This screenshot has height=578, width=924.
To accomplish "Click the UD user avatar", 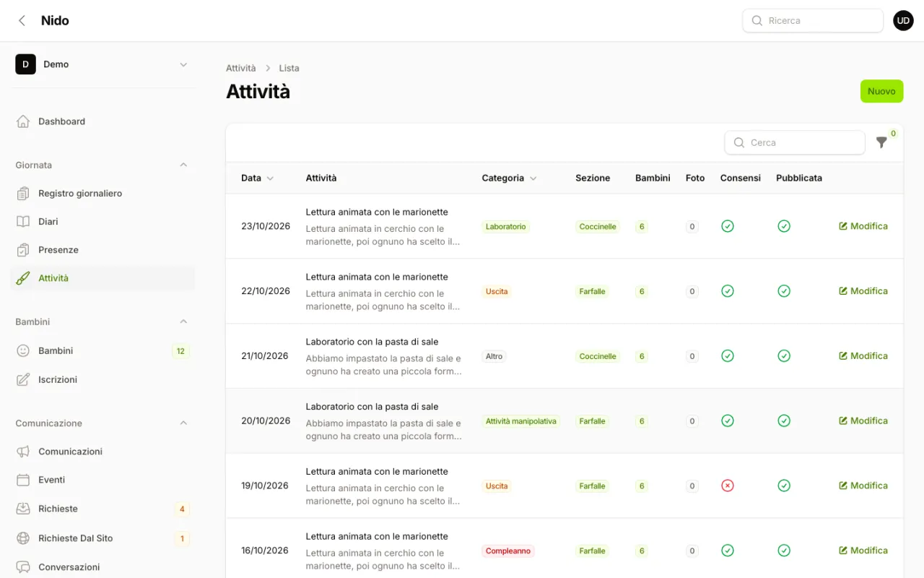I will pyautogui.click(x=903, y=20).
